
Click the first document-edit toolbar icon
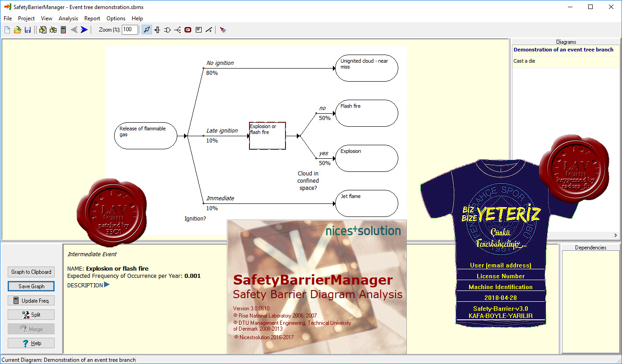43,30
